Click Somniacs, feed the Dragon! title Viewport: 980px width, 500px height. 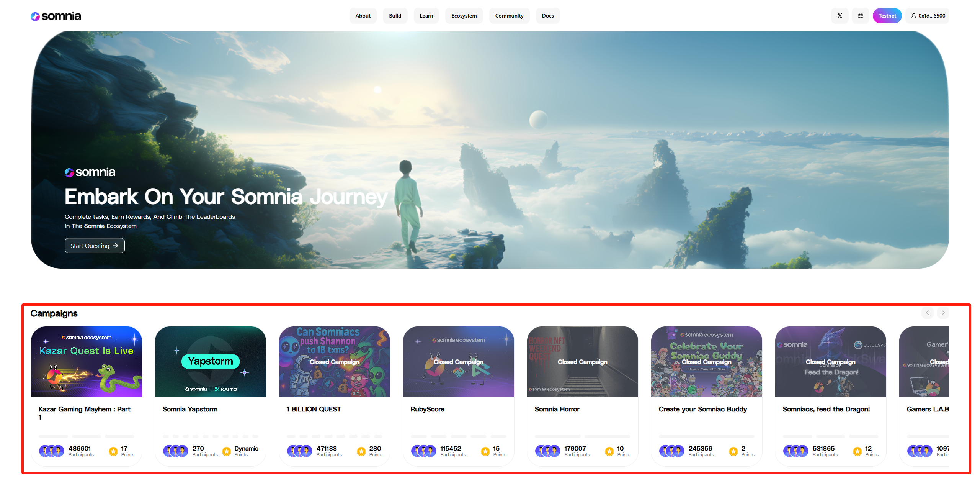826,409
